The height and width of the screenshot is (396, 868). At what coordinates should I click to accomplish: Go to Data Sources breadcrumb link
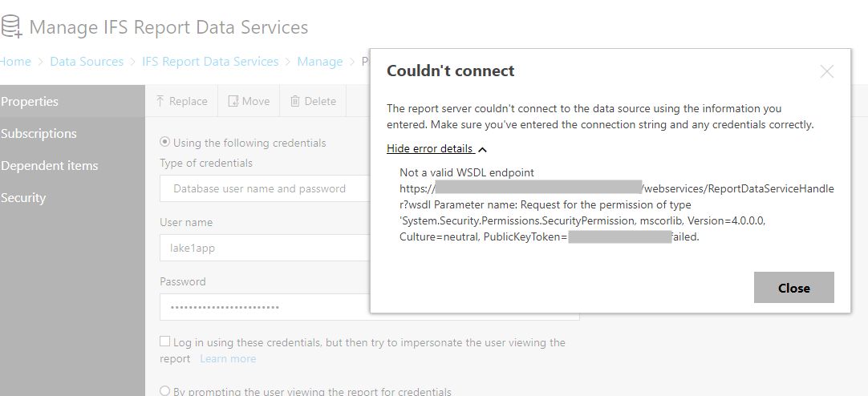pyautogui.click(x=87, y=62)
